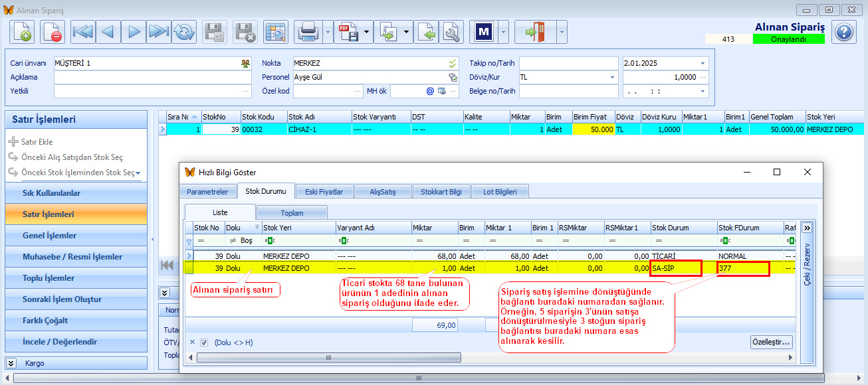Click the refresh arrows icon
This screenshot has width=868, height=385.
(184, 32)
